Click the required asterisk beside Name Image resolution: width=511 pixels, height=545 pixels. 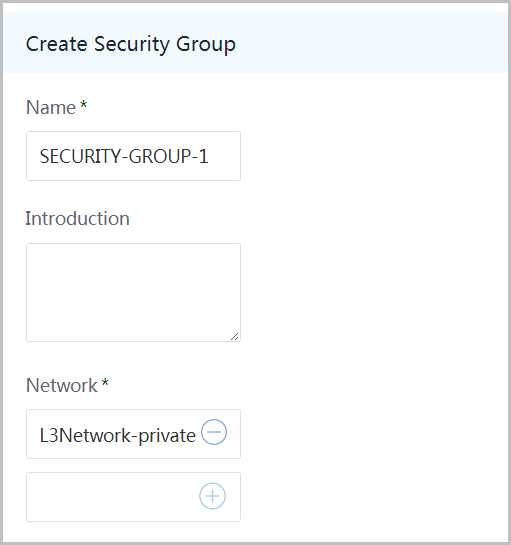pos(83,105)
